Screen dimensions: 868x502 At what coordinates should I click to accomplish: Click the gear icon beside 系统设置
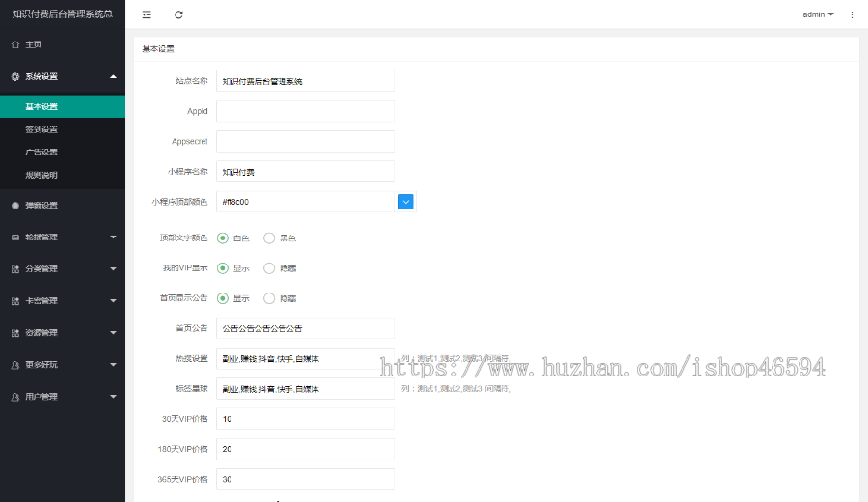15,77
